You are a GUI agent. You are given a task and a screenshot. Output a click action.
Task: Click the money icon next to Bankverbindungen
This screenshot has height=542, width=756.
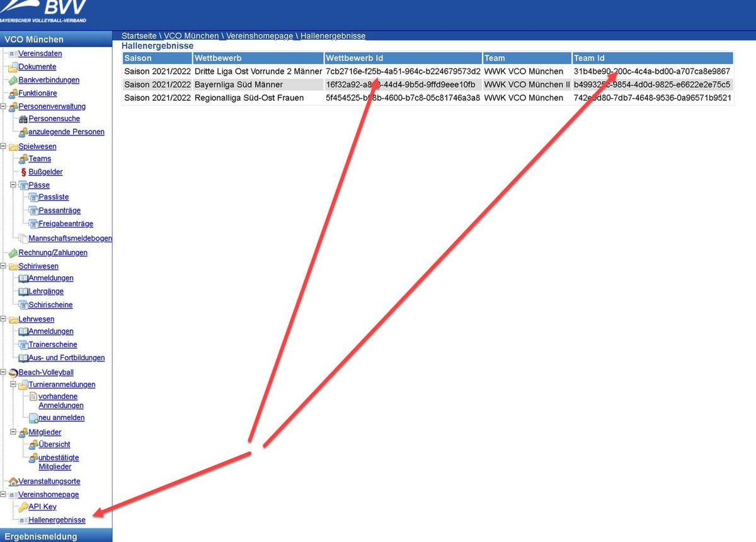click(13, 81)
